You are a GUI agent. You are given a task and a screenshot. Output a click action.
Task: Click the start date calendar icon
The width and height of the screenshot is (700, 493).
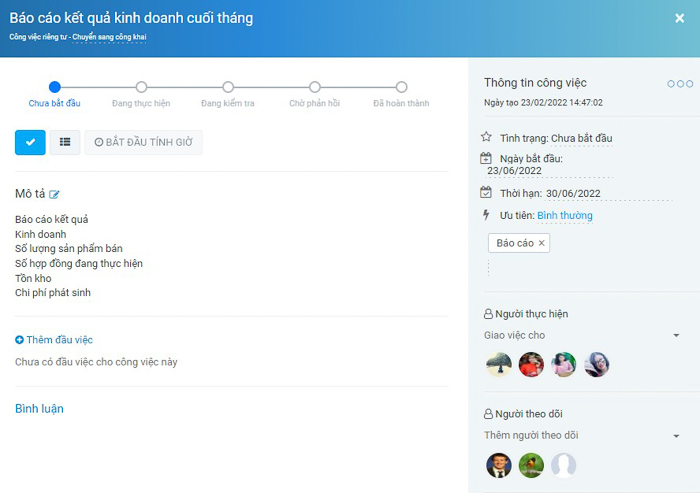pyautogui.click(x=486, y=158)
